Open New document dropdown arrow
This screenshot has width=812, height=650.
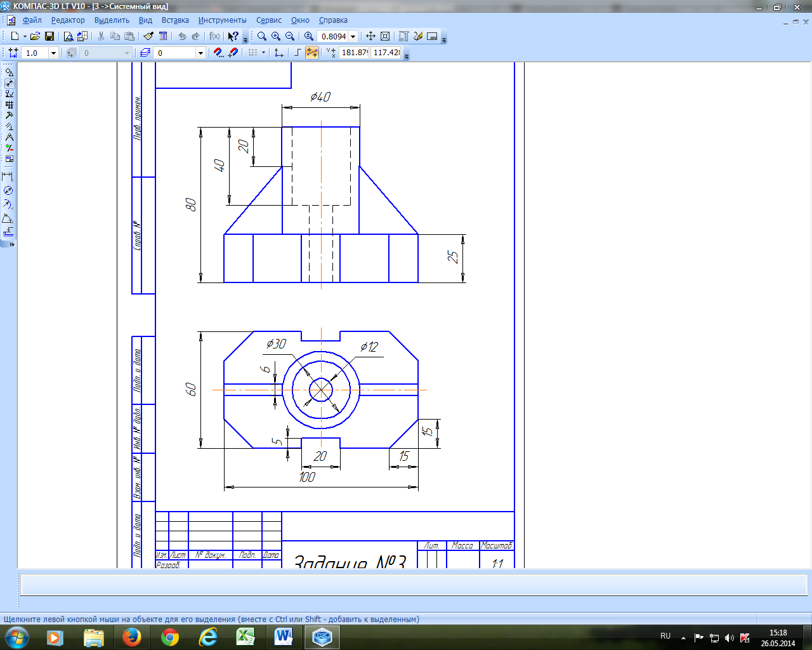[25, 36]
